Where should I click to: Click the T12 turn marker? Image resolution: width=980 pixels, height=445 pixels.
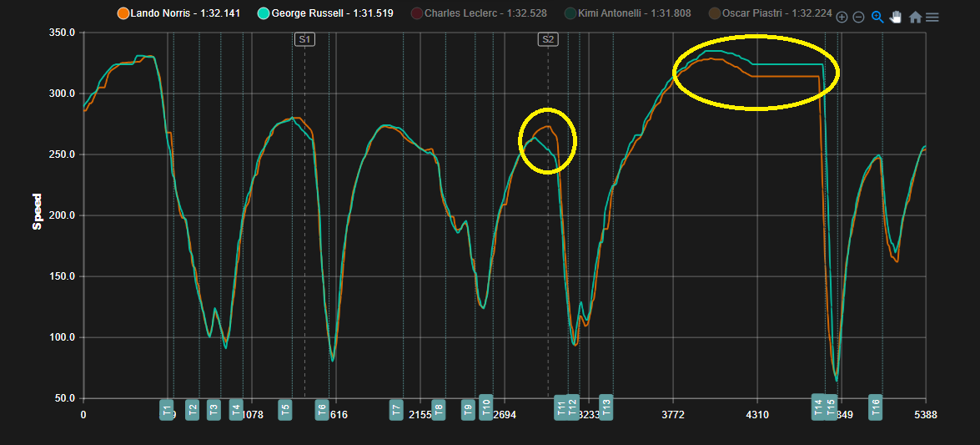tap(572, 407)
